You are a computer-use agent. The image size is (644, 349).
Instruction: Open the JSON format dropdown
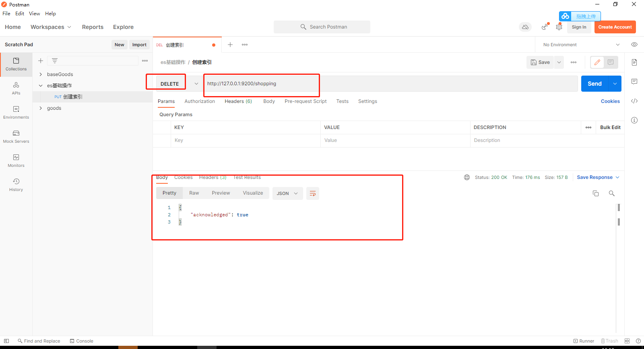tap(287, 193)
